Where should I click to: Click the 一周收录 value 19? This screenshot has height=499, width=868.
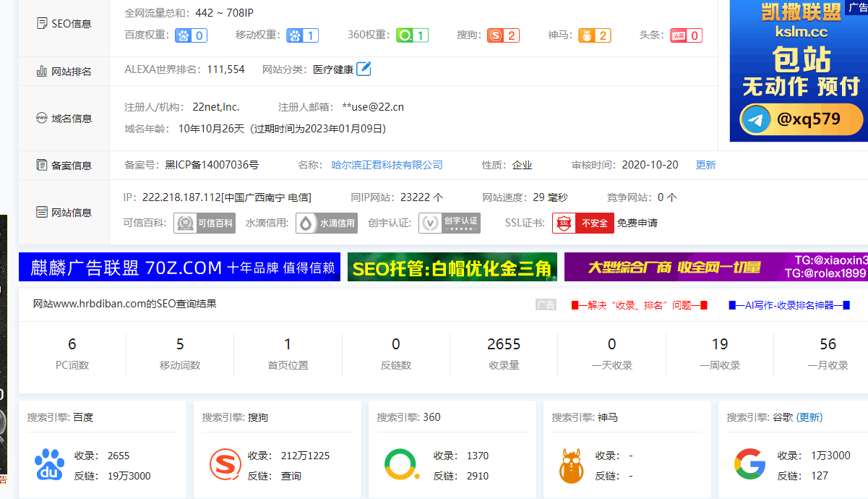720,344
